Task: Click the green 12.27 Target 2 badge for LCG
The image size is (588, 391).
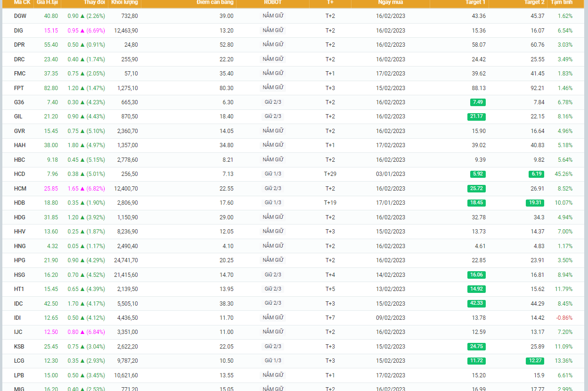Action: click(x=535, y=361)
